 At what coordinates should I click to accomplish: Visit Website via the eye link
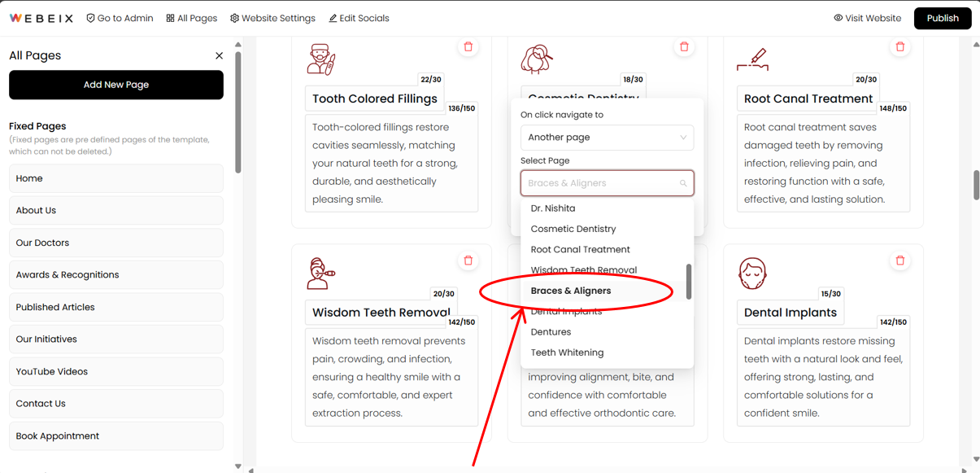867,18
